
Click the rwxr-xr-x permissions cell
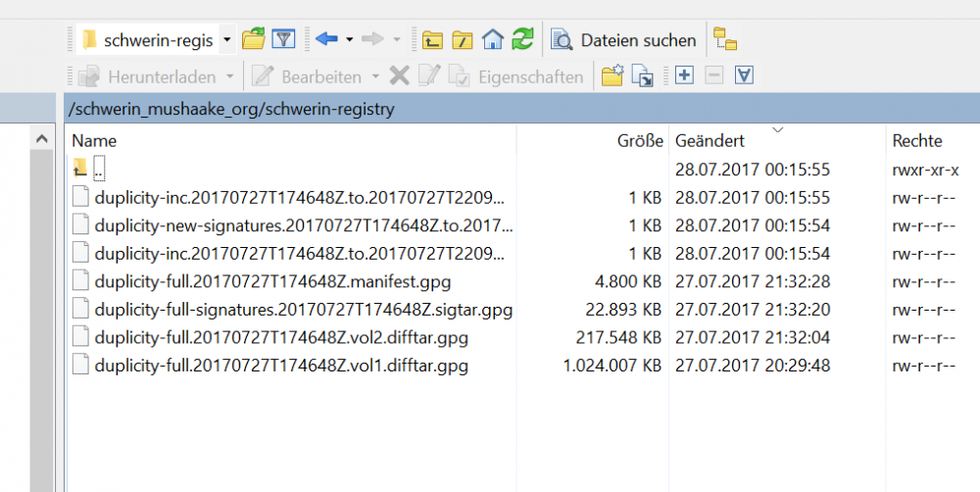(x=926, y=170)
